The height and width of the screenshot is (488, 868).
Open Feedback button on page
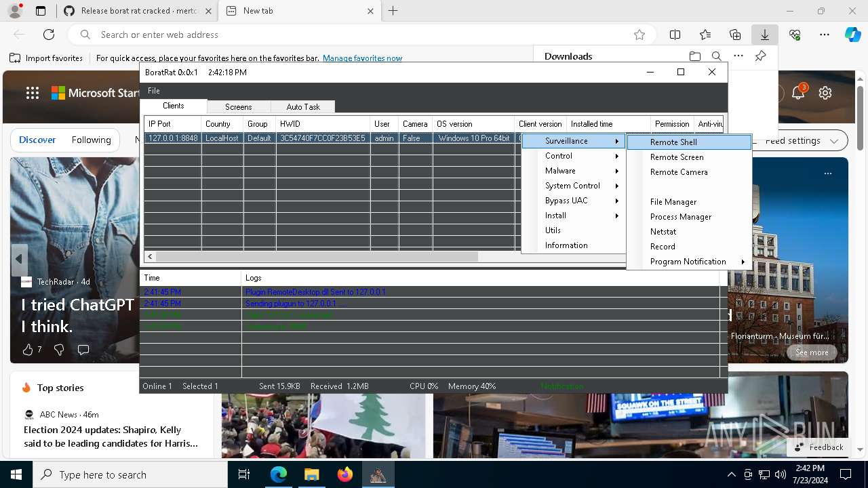pyautogui.click(x=818, y=447)
